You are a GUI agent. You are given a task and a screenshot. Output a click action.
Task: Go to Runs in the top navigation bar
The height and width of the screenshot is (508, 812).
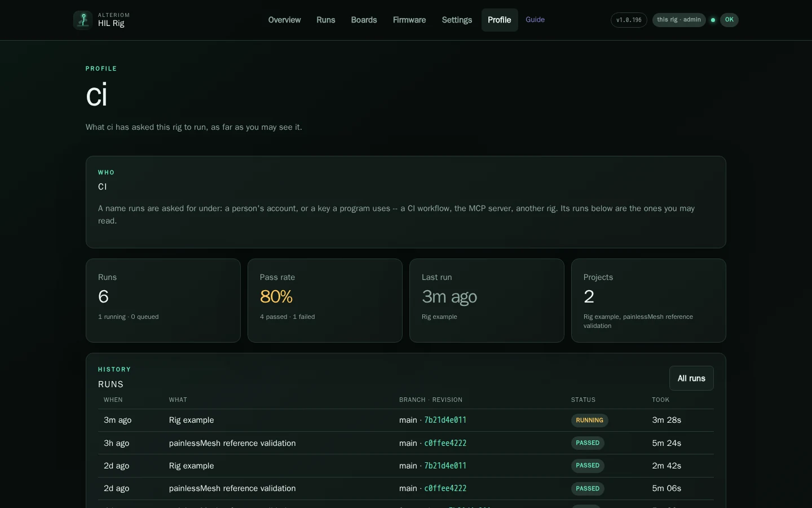point(326,20)
